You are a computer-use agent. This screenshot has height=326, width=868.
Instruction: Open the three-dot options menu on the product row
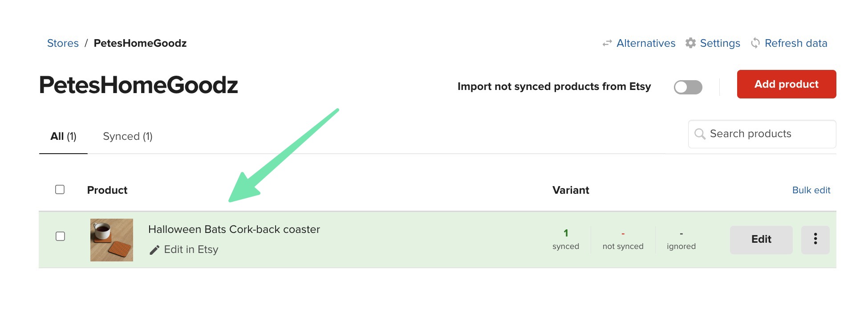click(815, 239)
